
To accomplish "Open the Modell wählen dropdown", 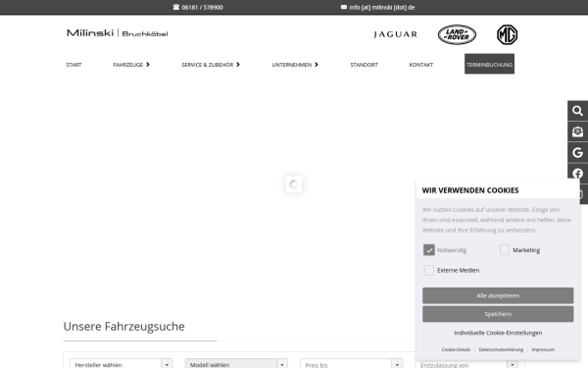I will pyautogui.click(x=236, y=364).
